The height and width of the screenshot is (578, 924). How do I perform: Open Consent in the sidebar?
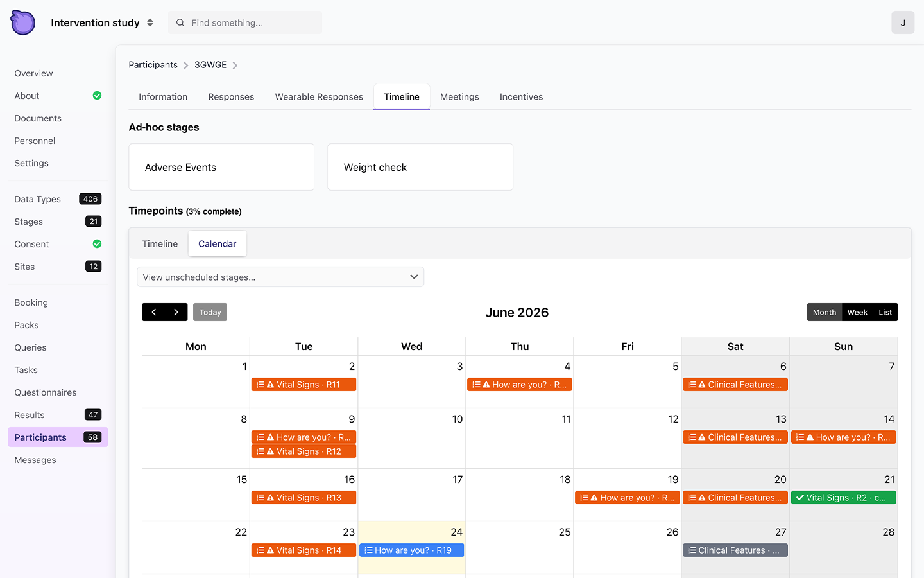click(31, 244)
